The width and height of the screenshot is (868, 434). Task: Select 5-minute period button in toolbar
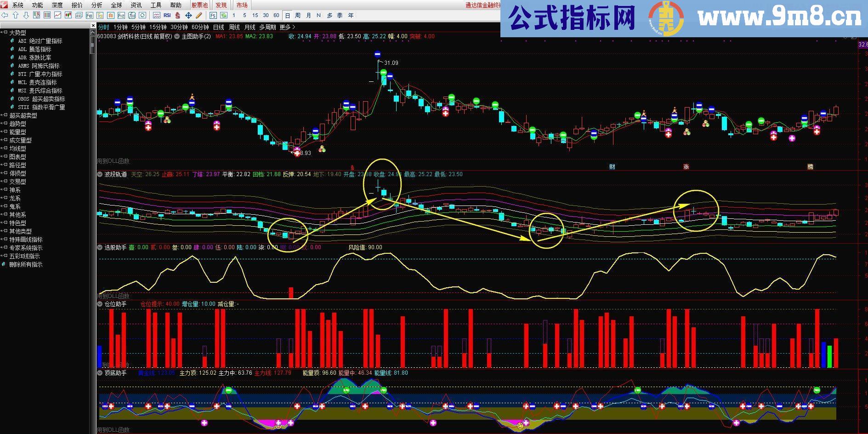pyautogui.click(x=244, y=15)
